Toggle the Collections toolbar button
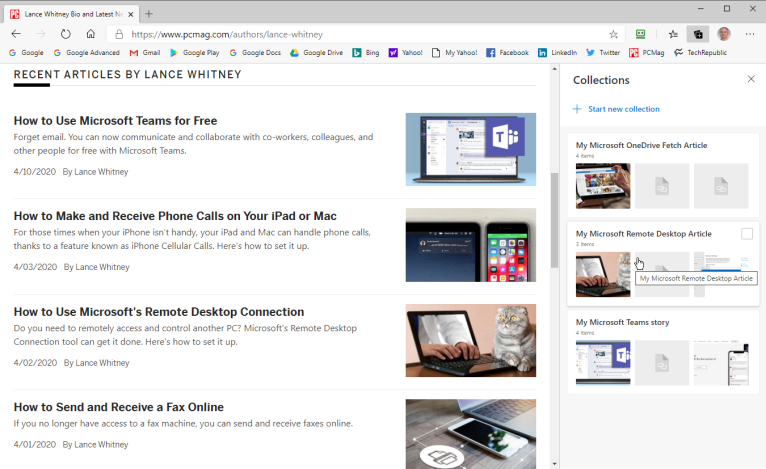 [698, 34]
